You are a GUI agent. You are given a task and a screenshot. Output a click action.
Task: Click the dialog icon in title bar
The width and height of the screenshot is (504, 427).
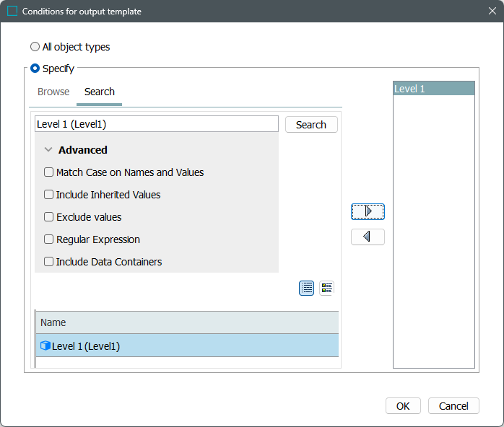[12, 12]
